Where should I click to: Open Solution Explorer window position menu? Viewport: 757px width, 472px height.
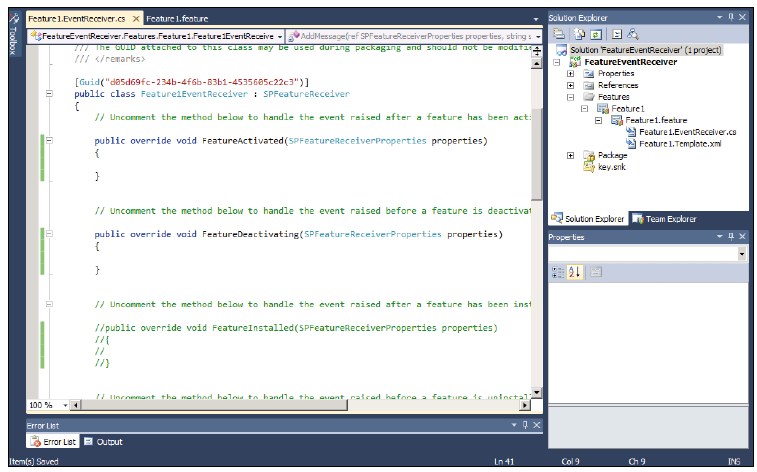pyautogui.click(x=720, y=17)
